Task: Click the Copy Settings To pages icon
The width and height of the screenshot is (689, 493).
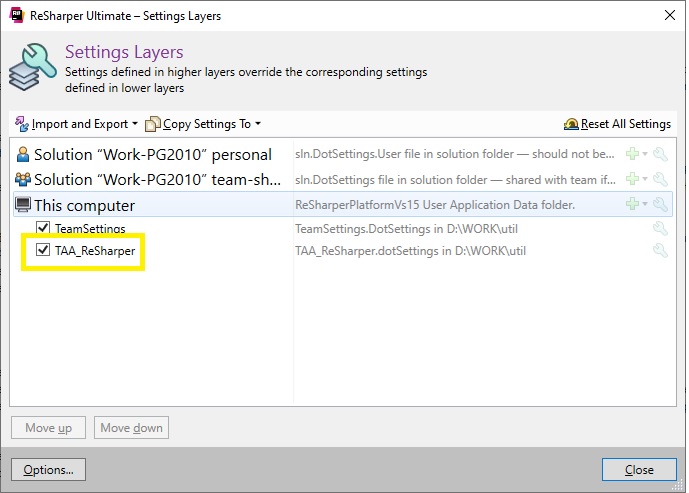Action: point(152,124)
